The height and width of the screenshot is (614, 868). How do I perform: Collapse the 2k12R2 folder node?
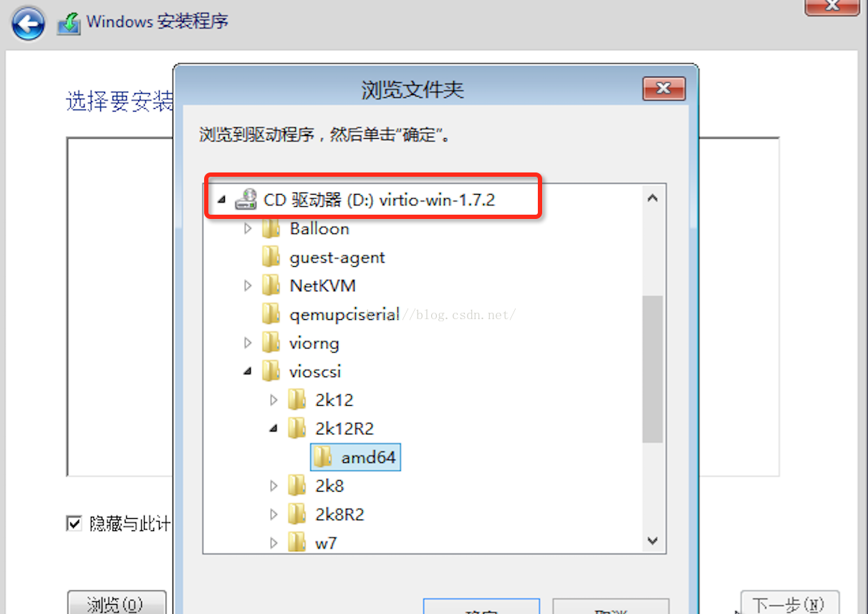coord(274,429)
